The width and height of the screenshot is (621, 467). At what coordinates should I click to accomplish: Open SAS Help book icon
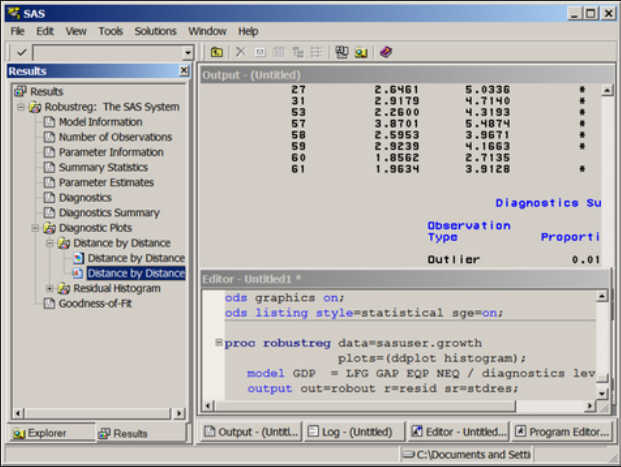pos(386,52)
